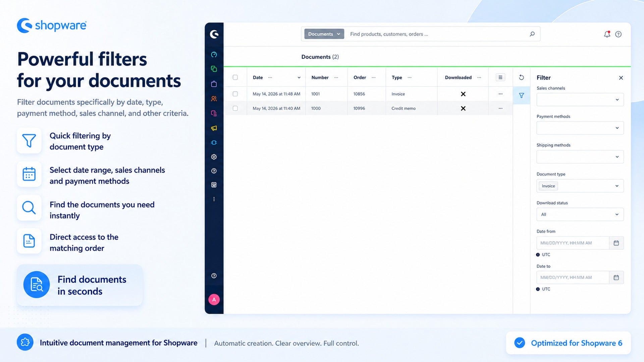Open the Type column options menu
The image size is (644, 362).
click(410, 77)
